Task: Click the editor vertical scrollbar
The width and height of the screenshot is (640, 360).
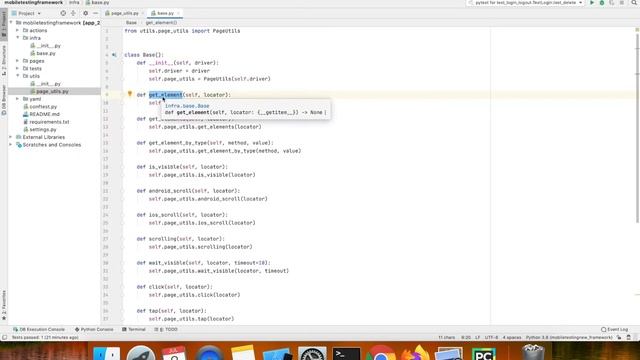Action: 638,127
